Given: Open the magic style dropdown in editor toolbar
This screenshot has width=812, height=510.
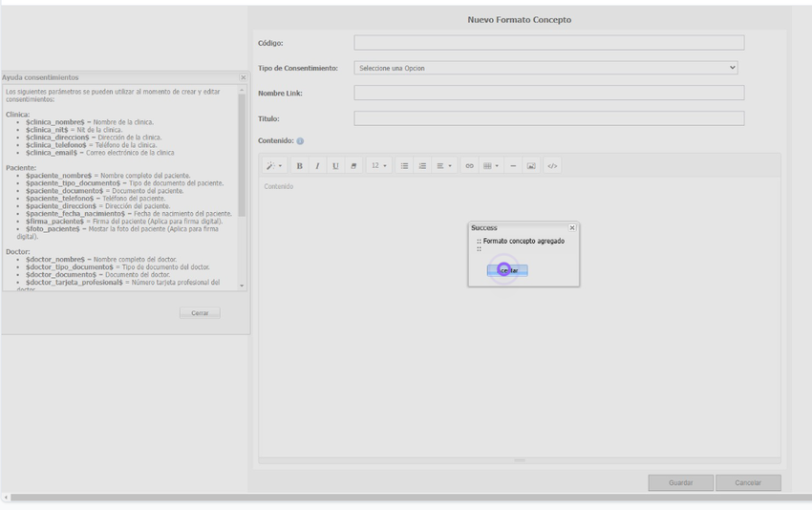Looking at the screenshot, I should point(274,165).
